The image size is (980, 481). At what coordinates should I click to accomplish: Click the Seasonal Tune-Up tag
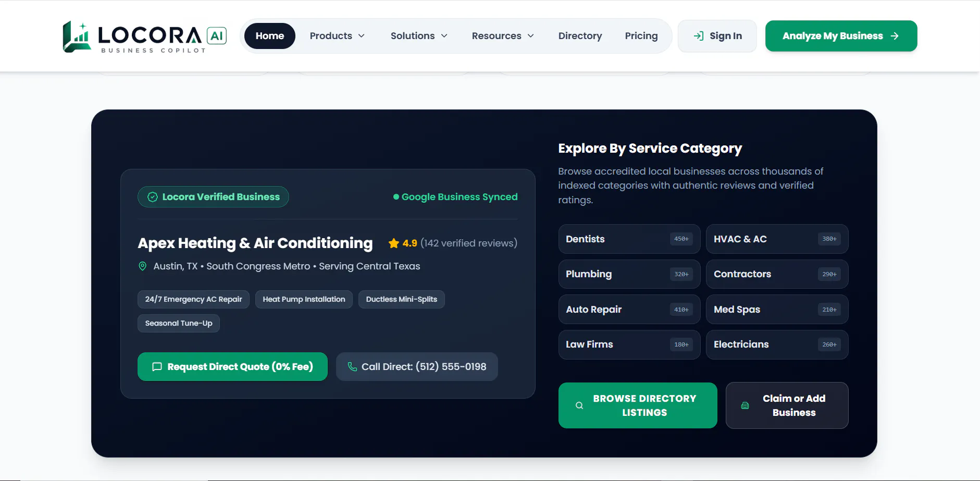pos(179,323)
